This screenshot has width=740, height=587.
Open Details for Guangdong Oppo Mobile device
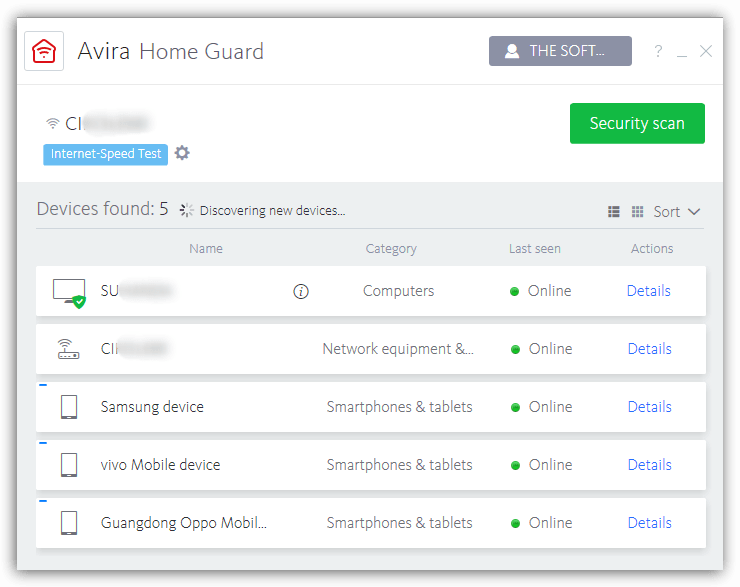coord(649,523)
